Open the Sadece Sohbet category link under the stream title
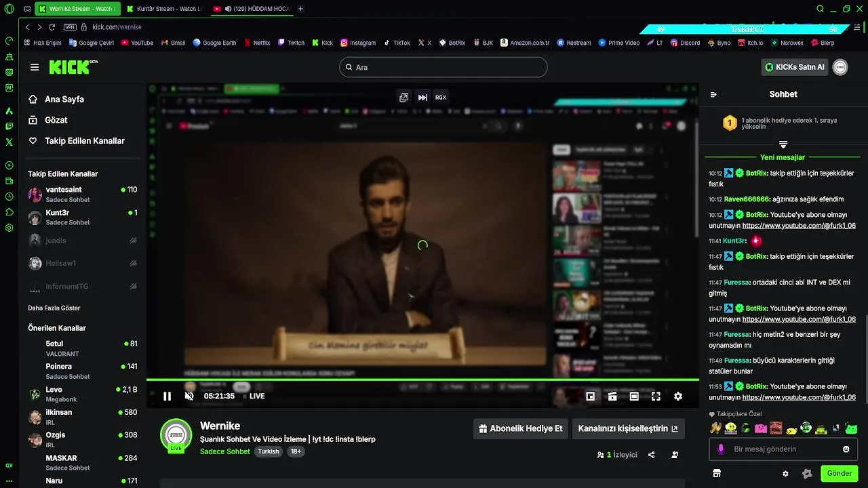Image resolution: width=868 pixels, height=488 pixels. point(225,451)
